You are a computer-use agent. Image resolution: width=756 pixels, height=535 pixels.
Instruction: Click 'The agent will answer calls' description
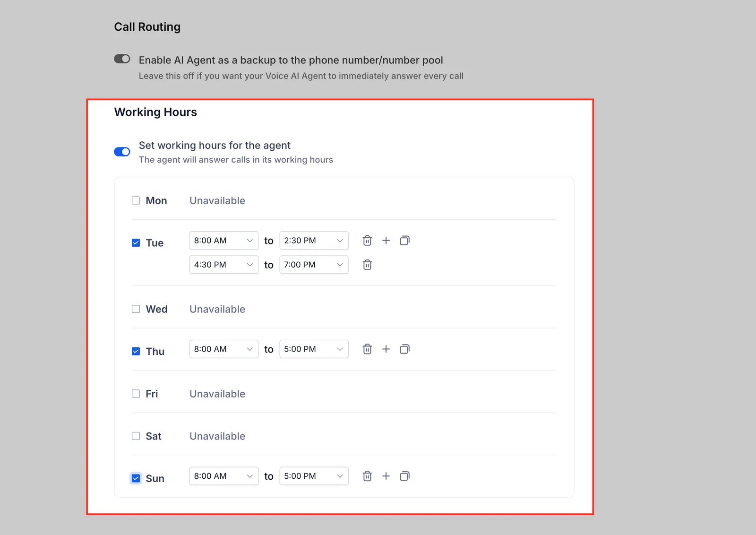(x=236, y=160)
